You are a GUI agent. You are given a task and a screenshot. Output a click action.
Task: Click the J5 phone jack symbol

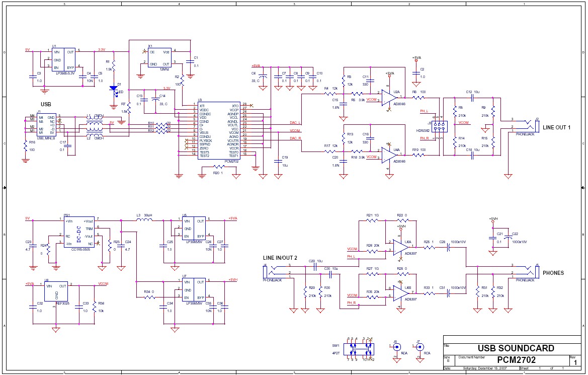tap(527, 273)
